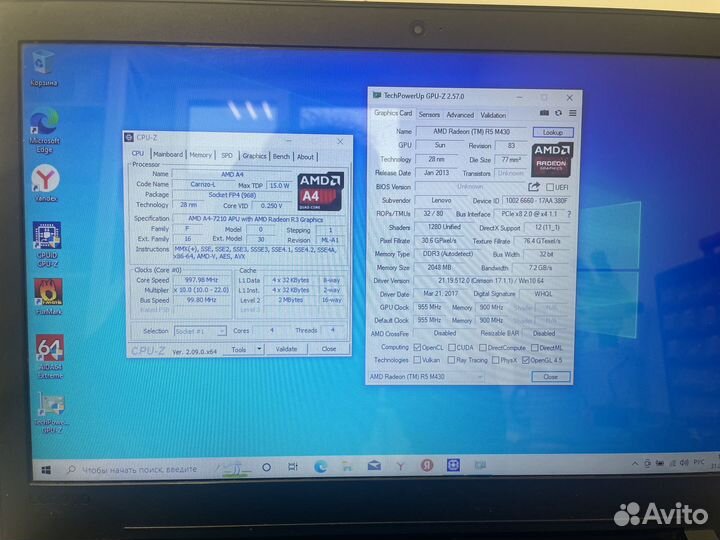
Task: Toggle the PhysX checkbox
Action: click(495, 360)
